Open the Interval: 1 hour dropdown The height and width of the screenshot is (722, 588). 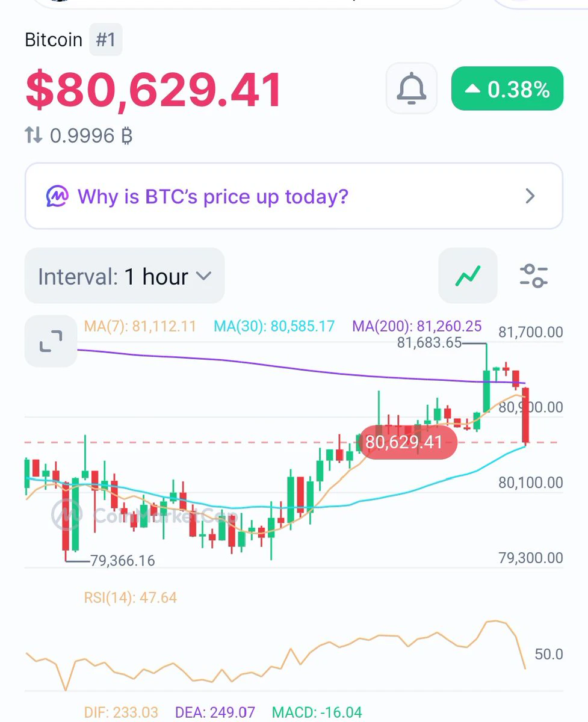(x=125, y=276)
